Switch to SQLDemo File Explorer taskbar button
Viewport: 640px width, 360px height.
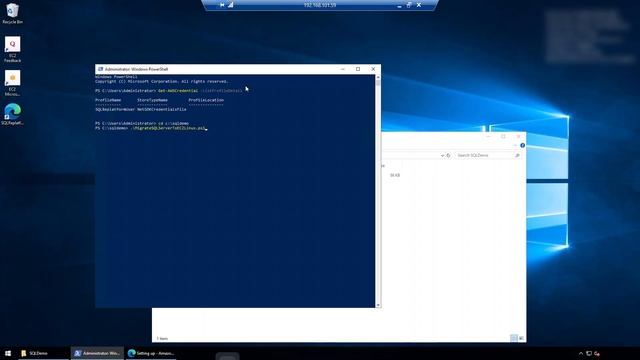tap(43, 353)
